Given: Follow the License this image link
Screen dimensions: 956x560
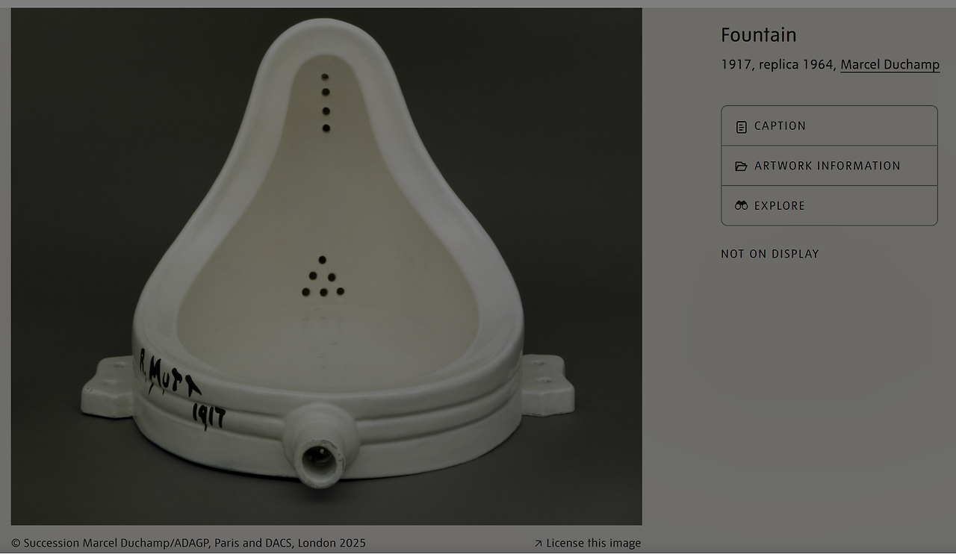Looking at the screenshot, I should 593,544.
